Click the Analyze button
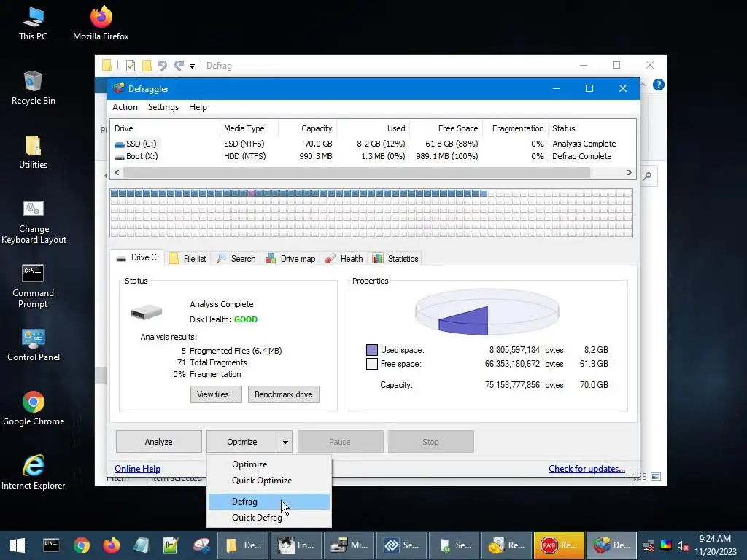This screenshot has width=747, height=560. click(158, 442)
